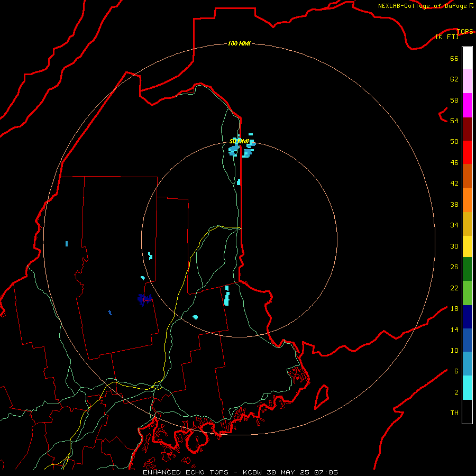The image size is (476, 476).
Task: Select the cyan legend swatch near 2
Action: [467, 388]
